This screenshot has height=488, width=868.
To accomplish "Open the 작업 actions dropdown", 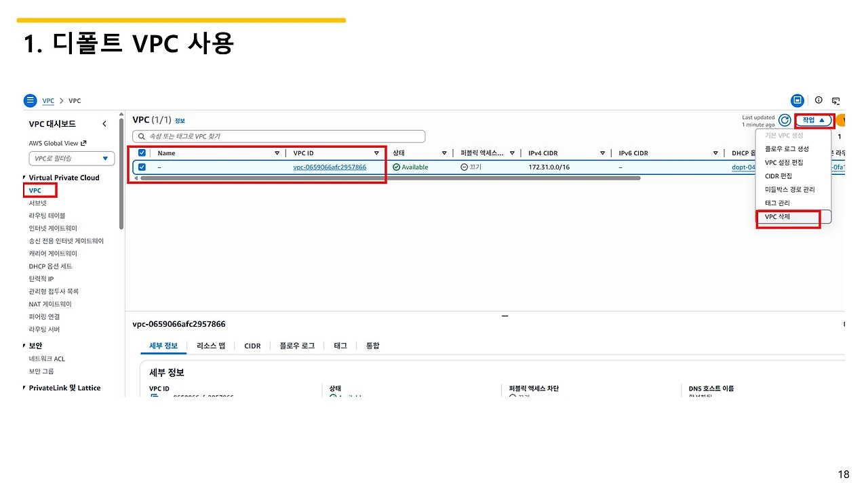I will click(813, 120).
